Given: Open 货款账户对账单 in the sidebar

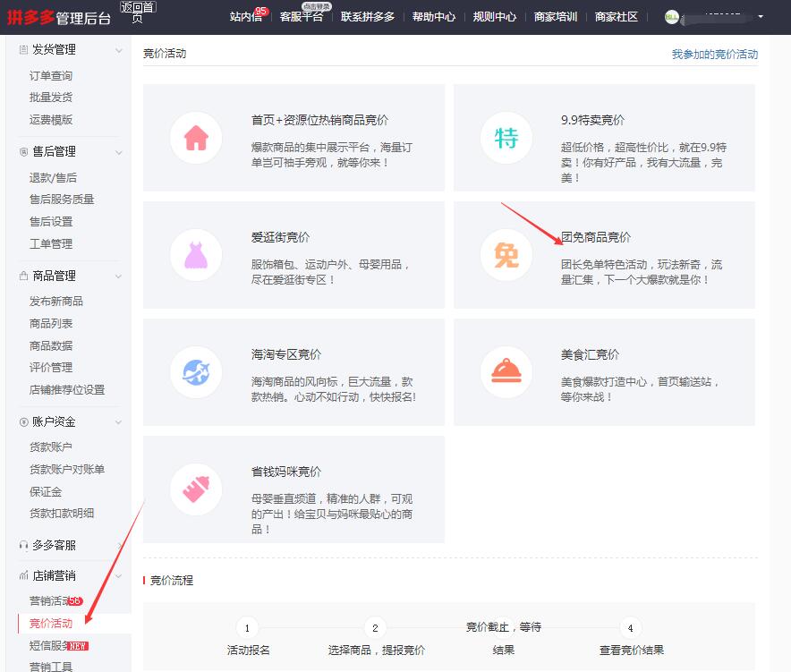Looking at the screenshot, I should (67, 469).
